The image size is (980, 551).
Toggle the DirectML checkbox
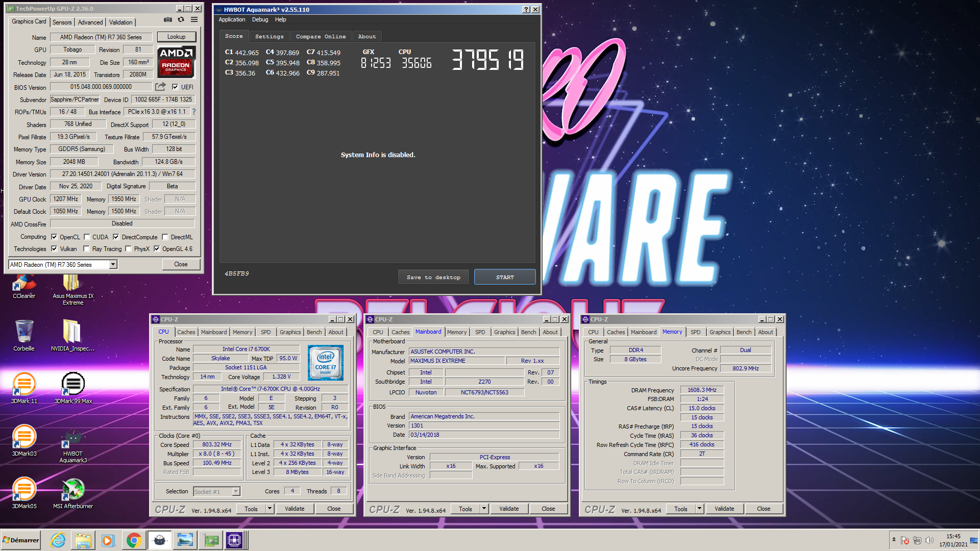point(165,237)
